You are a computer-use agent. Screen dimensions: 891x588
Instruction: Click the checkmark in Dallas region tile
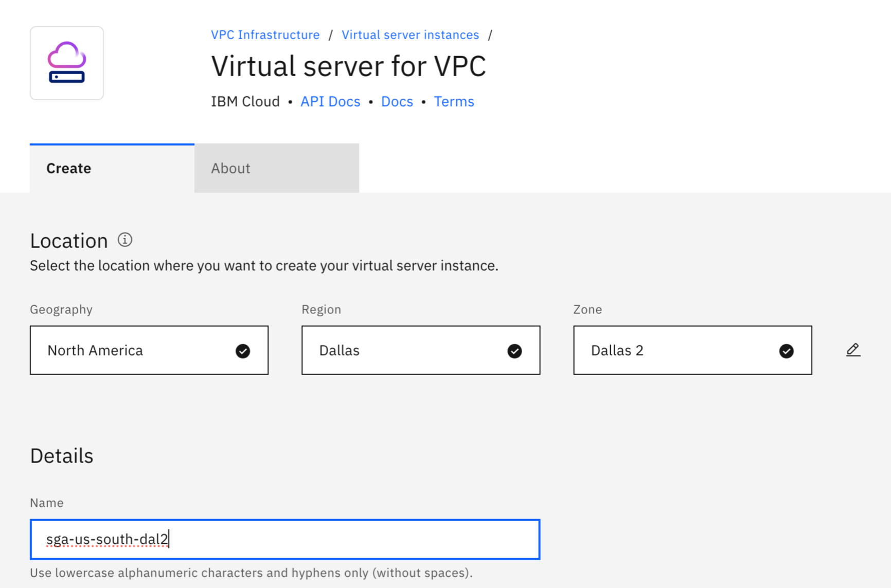pyautogui.click(x=514, y=351)
